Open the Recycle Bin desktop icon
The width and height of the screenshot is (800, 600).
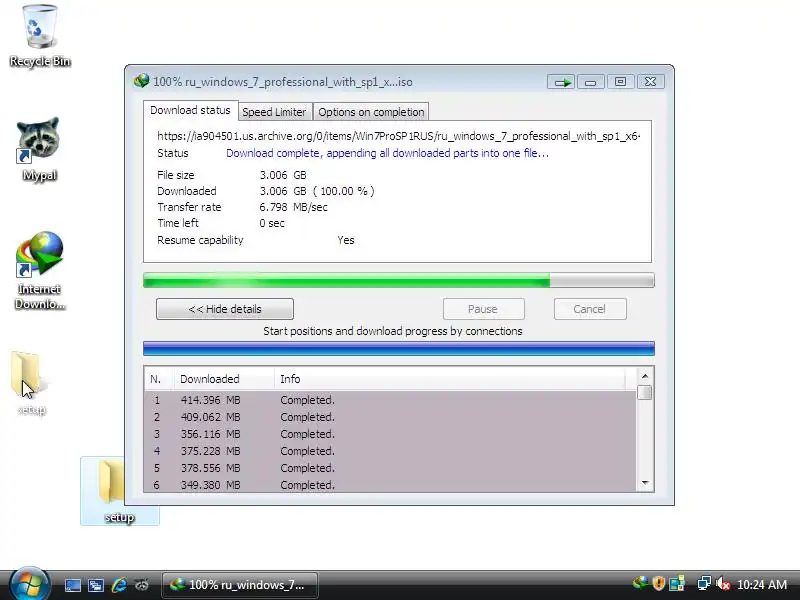pos(39,36)
